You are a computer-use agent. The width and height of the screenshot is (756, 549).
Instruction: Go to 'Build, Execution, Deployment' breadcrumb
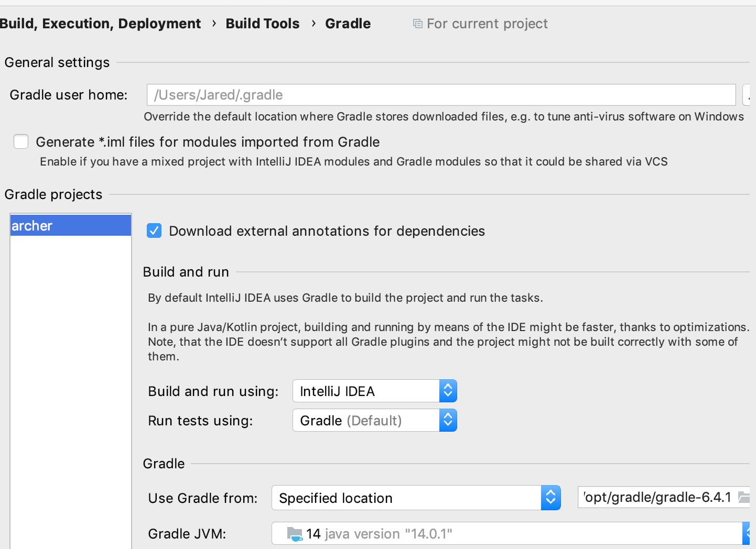pos(100,24)
